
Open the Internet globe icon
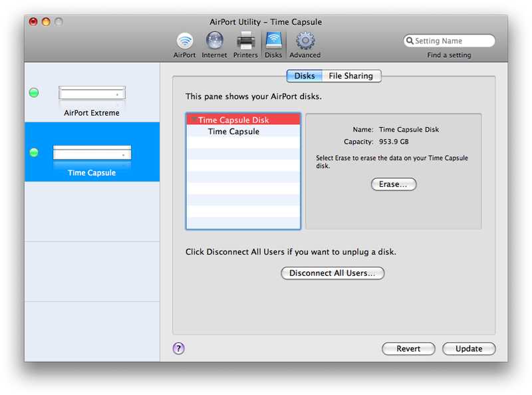point(214,41)
